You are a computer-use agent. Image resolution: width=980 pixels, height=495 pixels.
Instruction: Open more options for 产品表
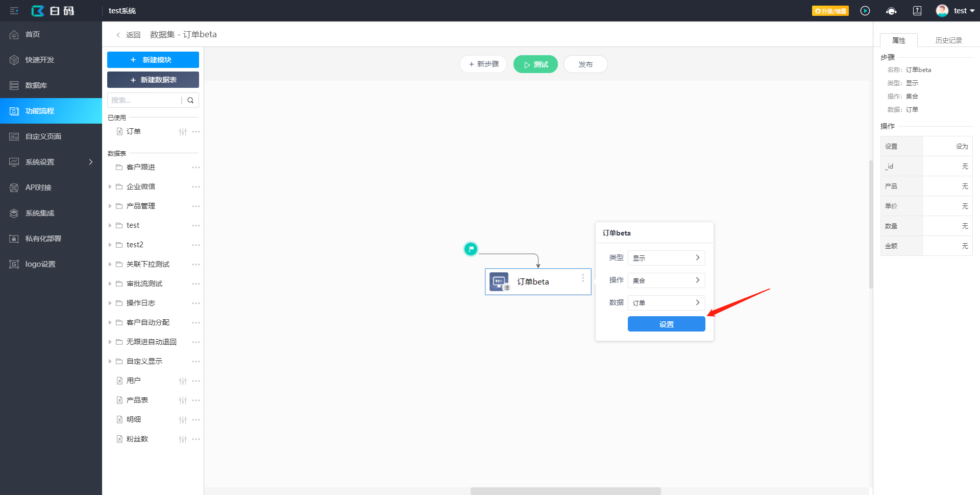[x=196, y=400]
